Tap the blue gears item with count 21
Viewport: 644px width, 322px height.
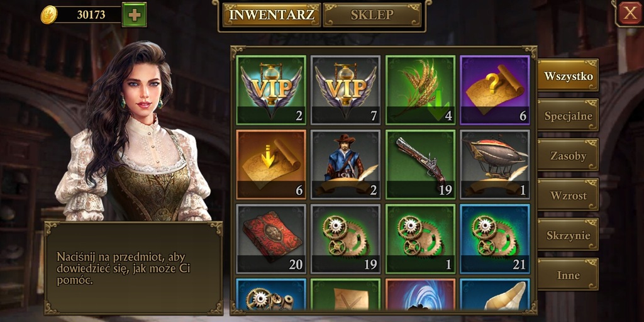(495, 239)
